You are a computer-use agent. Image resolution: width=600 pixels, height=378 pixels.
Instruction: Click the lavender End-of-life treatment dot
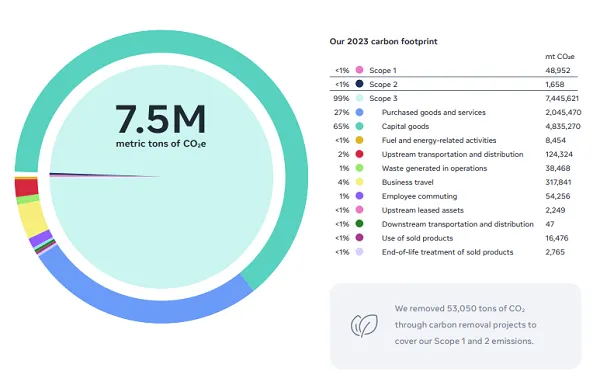click(359, 252)
